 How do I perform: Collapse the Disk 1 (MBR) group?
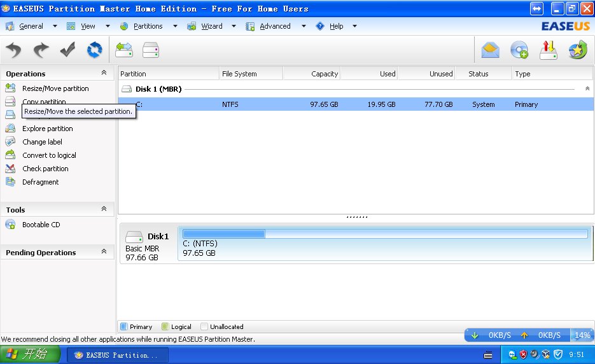point(587,88)
